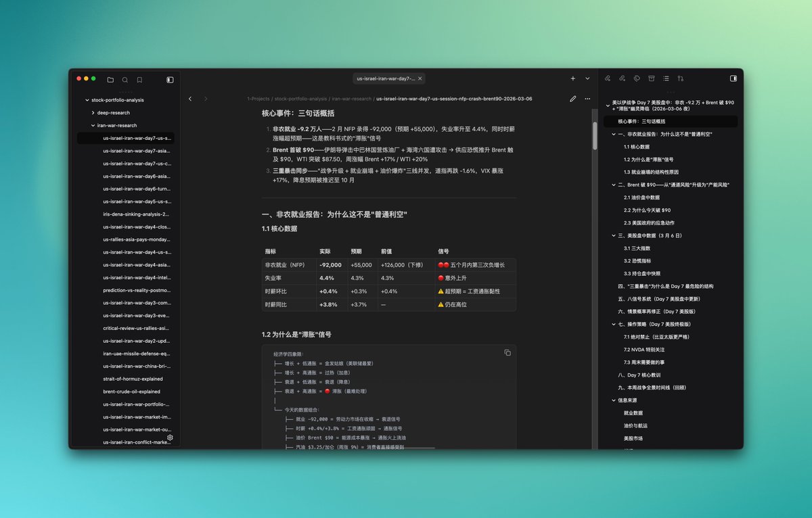Open vault settings gear icon
This screenshot has width=812, height=518.
coord(170,438)
